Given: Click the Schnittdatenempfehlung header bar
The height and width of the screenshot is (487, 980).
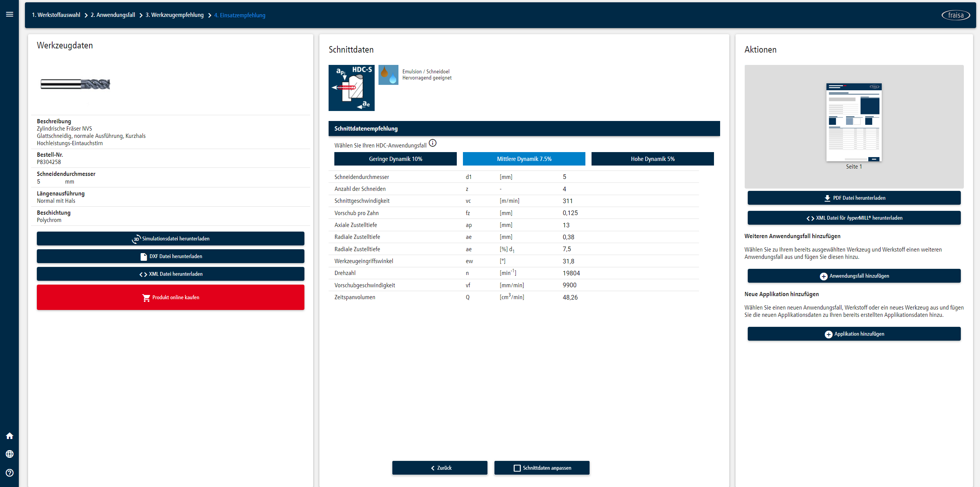Looking at the screenshot, I should (524, 128).
